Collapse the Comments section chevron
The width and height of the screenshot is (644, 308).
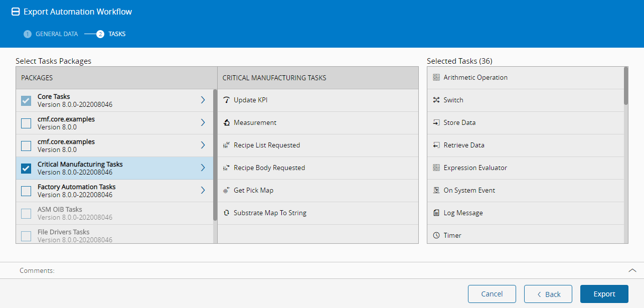pyautogui.click(x=632, y=270)
